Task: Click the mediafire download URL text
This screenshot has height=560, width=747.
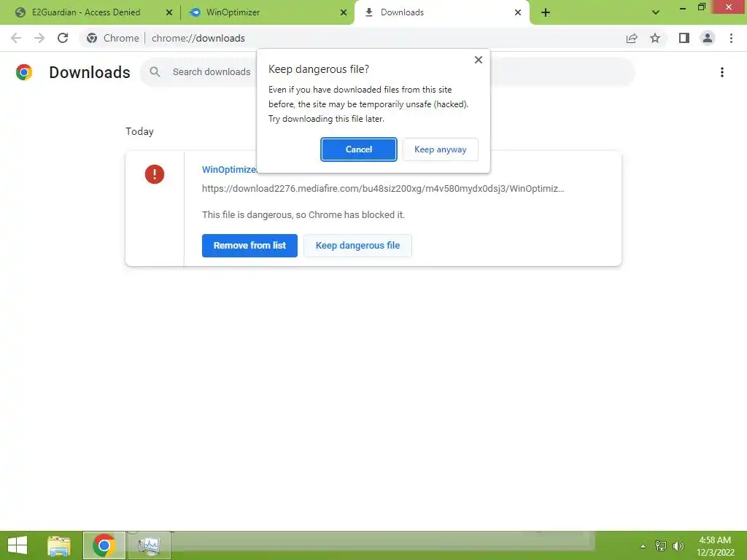Action: coord(383,189)
